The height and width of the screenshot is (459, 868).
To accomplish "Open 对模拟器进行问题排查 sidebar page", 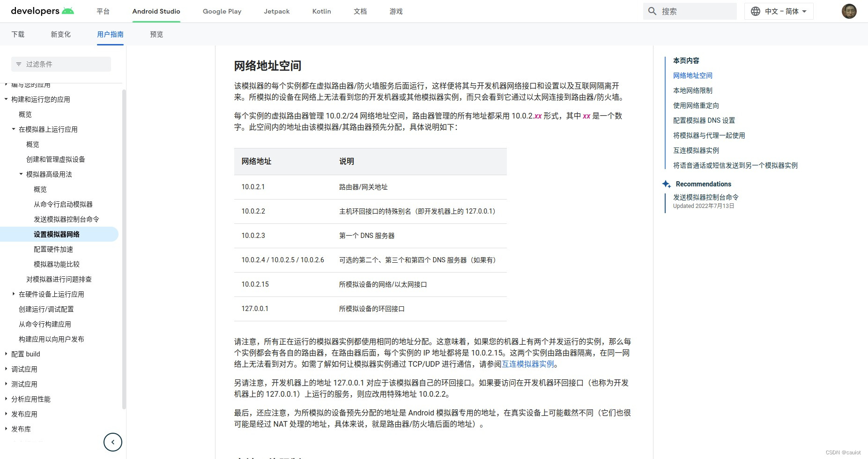I will coord(59,279).
